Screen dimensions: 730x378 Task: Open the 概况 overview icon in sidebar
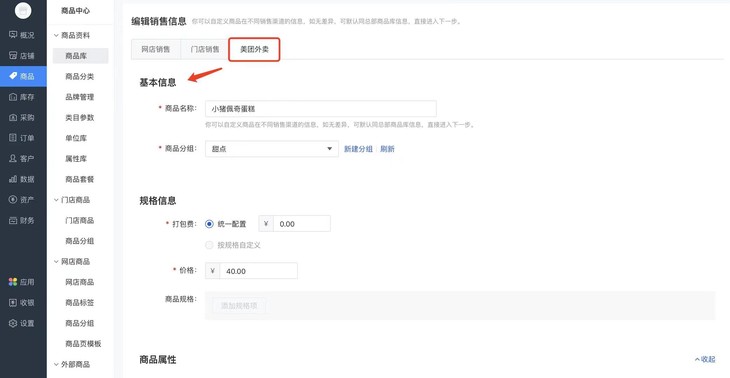pyautogui.click(x=13, y=35)
